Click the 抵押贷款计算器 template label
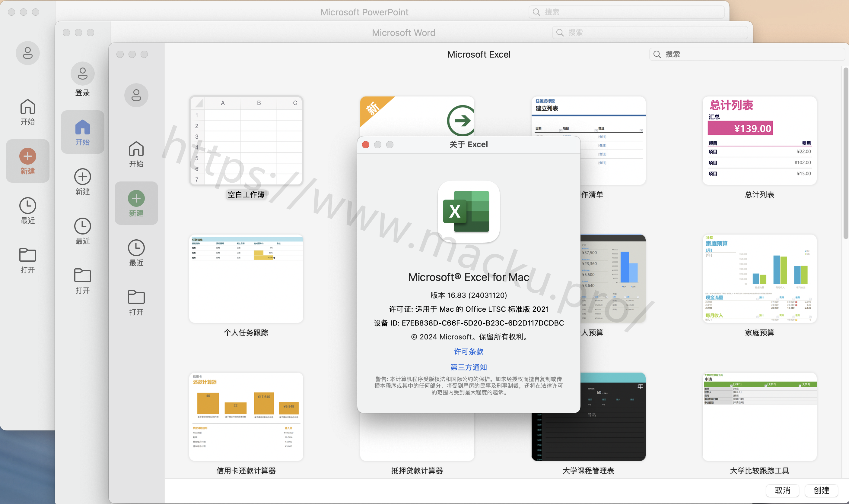Screen dimensions: 849x504 (x=417, y=471)
